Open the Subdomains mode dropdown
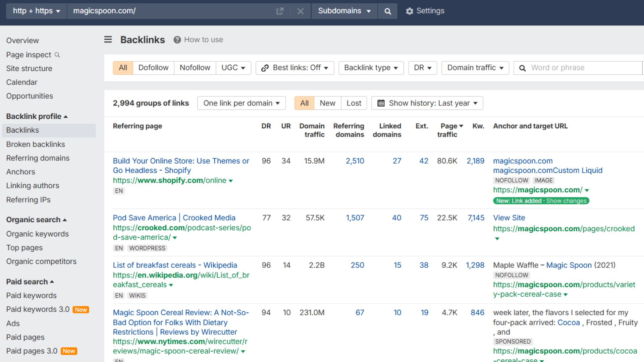Image resolution: width=644 pixels, height=362 pixels. 344,11
